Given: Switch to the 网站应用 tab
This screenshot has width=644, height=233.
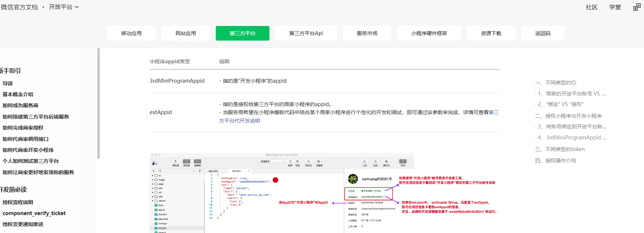Looking at the screenshot, I should click(x=185, y=33).
